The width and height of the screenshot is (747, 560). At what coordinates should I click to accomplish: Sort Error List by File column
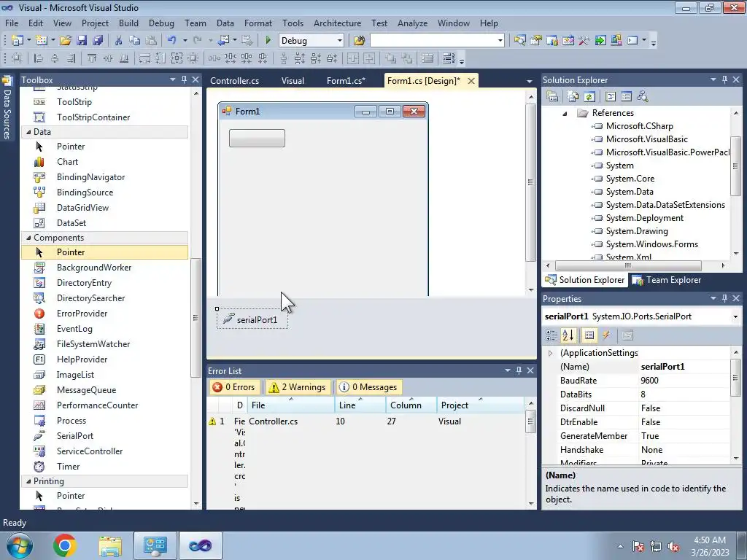coord(291,405)
